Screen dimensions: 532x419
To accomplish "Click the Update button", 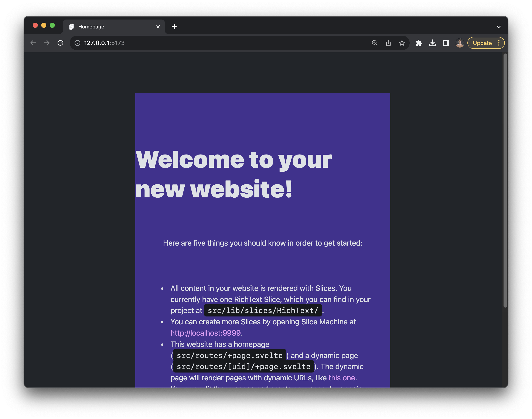I will pos(482,43).
